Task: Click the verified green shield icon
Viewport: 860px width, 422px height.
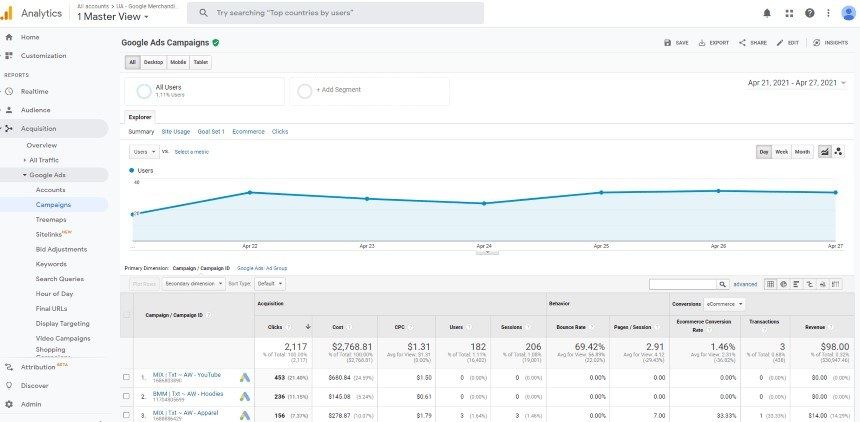Action: pyautogui.click(x=216, y=42)
